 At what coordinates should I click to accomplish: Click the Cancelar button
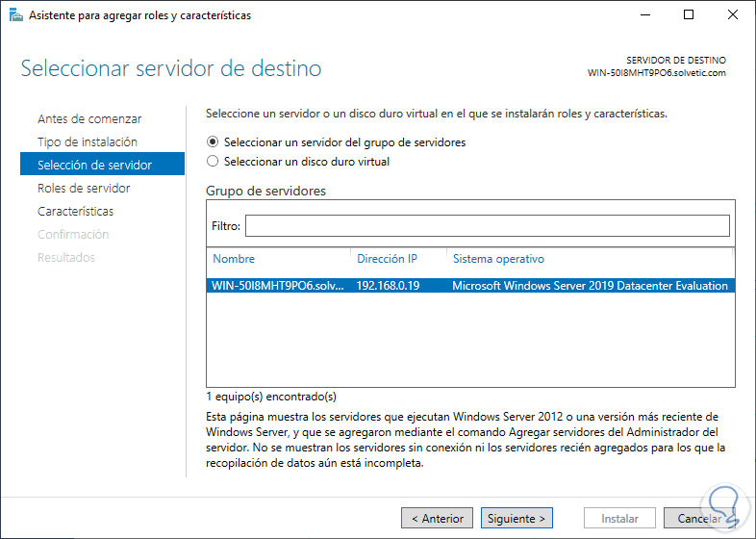click(x=699, y=519)
